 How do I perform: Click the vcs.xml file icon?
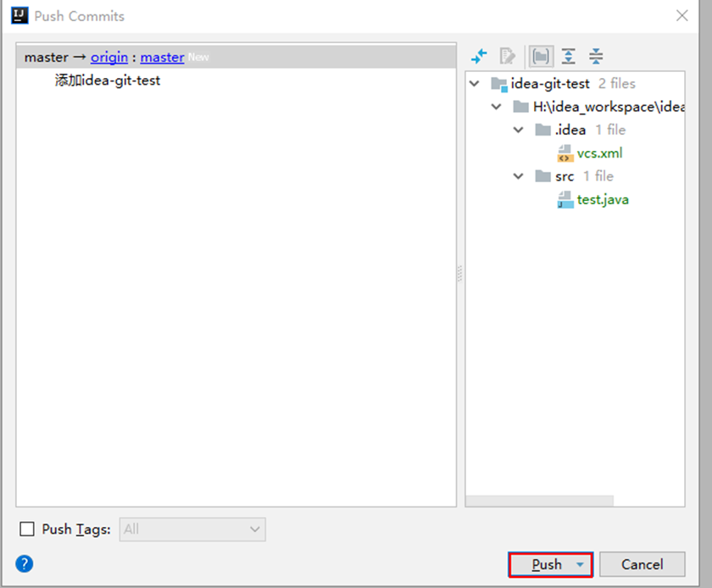coord(565,153)
